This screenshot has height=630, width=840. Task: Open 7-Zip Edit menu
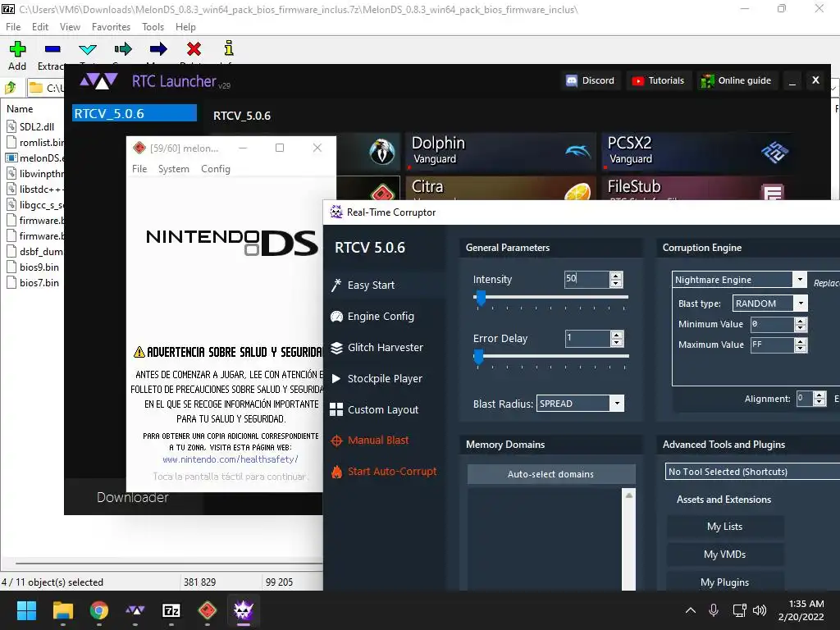pos(40,27)
